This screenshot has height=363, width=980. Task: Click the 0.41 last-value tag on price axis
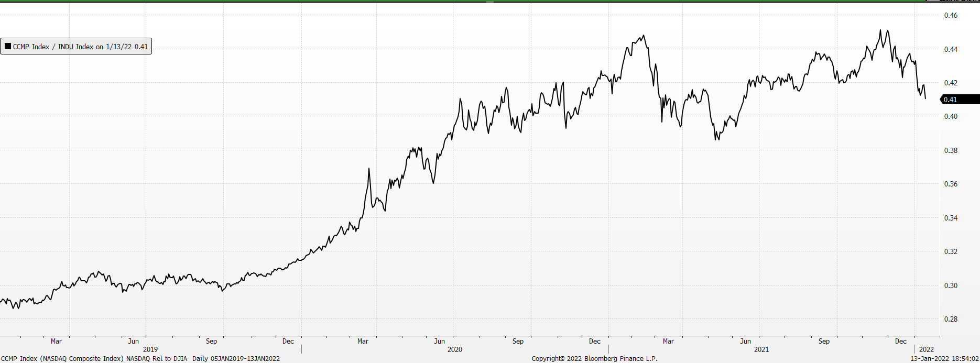tap(960, 100)
